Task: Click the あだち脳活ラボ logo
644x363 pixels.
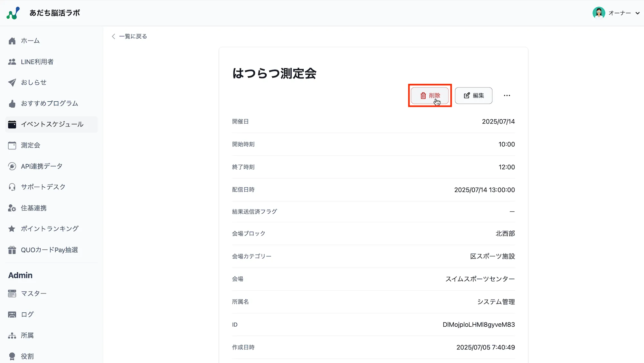Action: [x=43, y=13]
